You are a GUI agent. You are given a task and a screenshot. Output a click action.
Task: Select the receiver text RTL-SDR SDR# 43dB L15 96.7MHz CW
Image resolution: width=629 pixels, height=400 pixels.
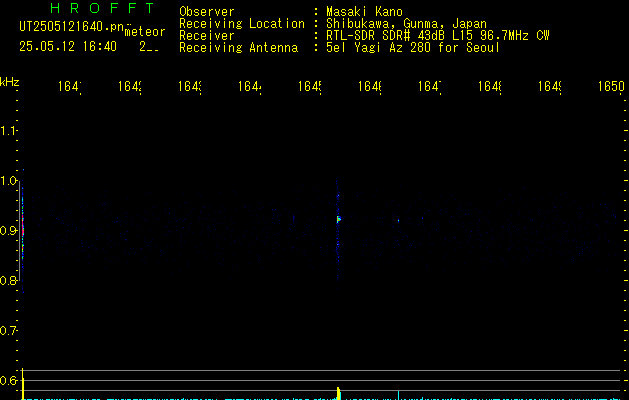pos(438,36)
